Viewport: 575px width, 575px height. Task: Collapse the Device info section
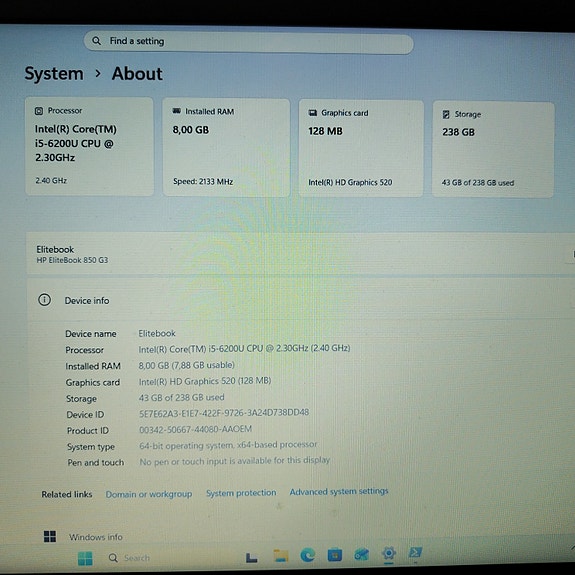[301, 300]
